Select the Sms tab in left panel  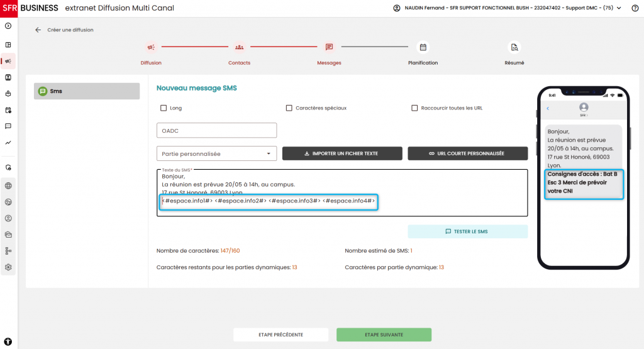pyautogui.click(x=87, y=91)
